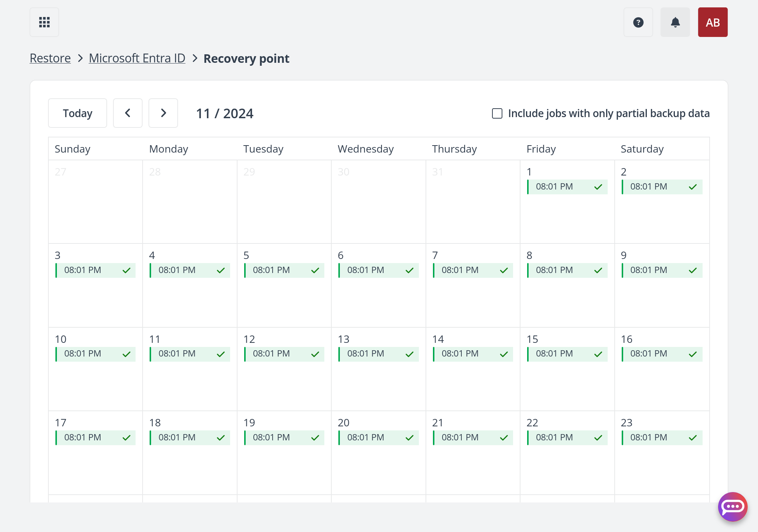Select the 08:01 PM recovery point on November 18

point(190,438)
